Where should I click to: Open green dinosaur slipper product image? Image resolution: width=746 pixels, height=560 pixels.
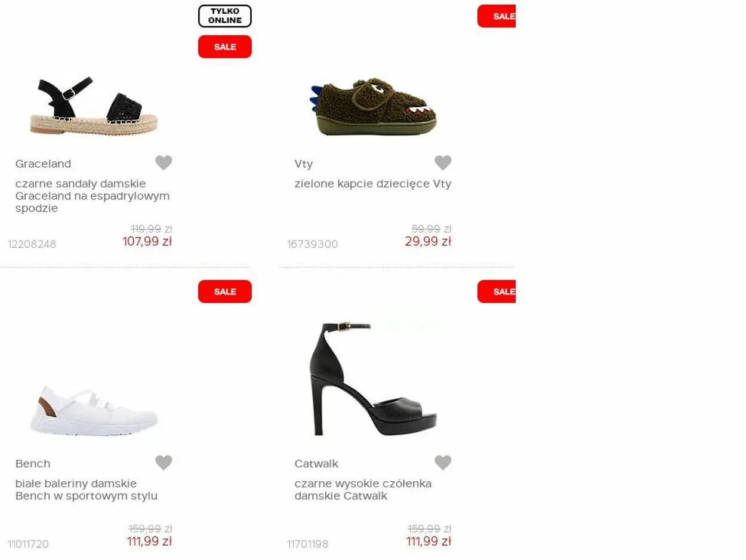[x=374, y=106]
